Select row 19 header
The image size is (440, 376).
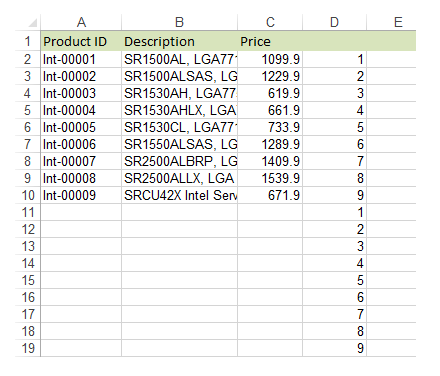pos(28,348)
